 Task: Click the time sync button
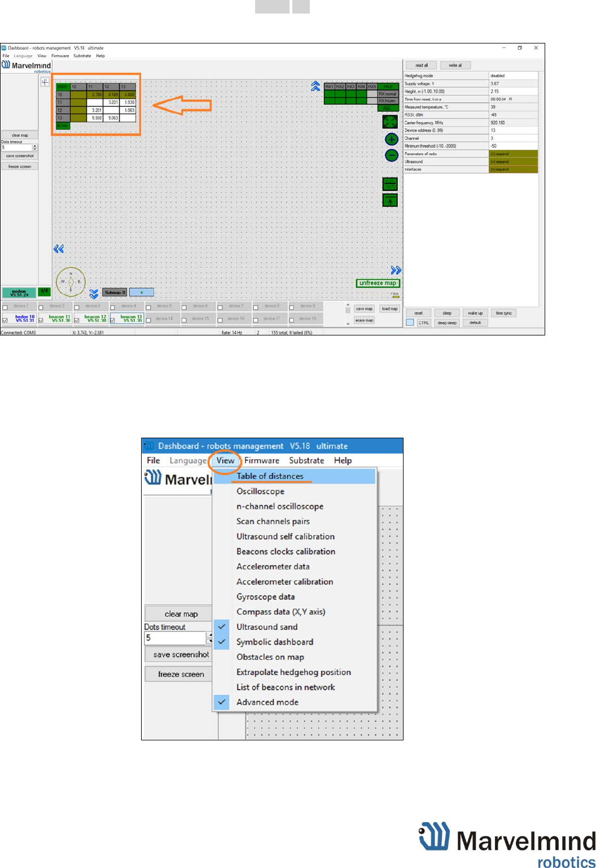503,313
